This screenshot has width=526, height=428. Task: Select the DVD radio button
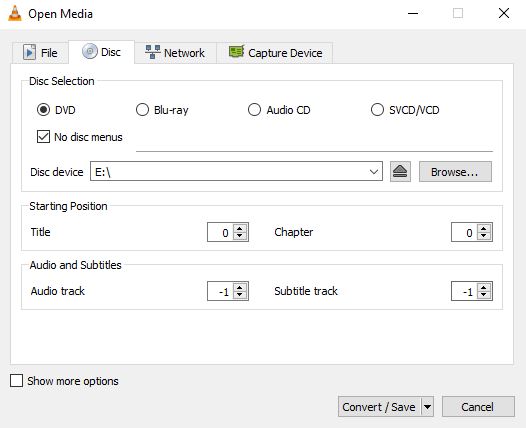coord(43,110)
